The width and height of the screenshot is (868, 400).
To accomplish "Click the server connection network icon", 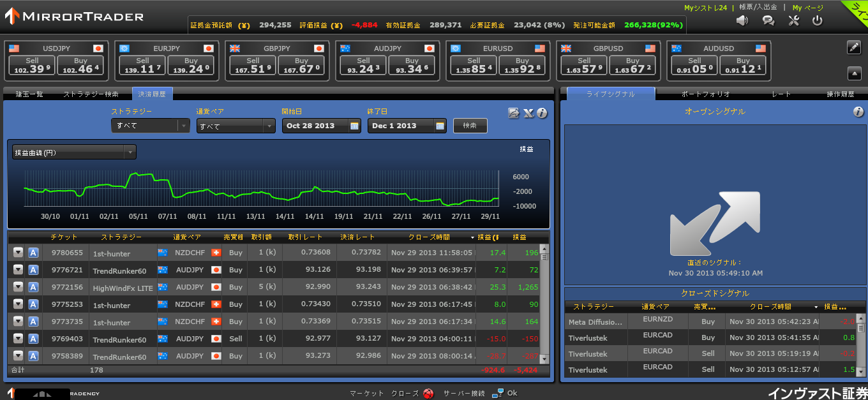I will (498, 393).
